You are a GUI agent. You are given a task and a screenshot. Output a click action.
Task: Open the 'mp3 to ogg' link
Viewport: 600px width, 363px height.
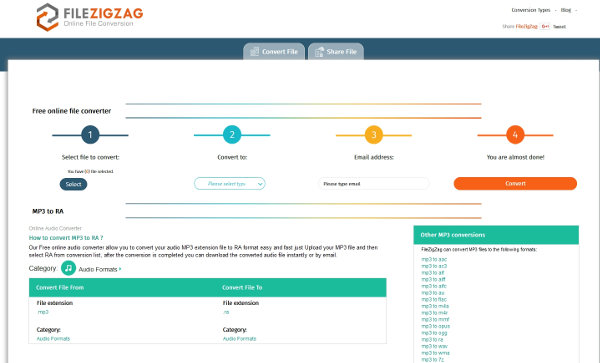click(x=434, y=333)
